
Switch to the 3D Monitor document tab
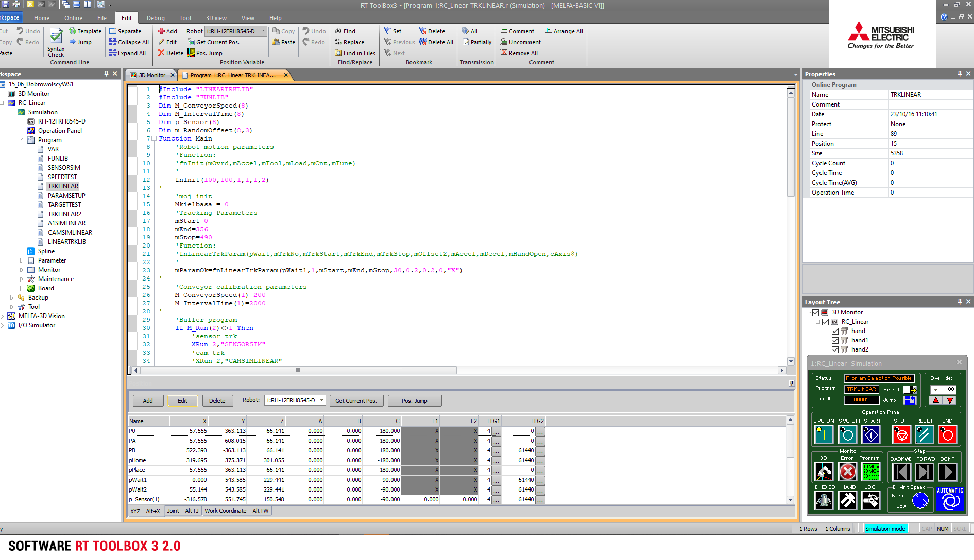click(x=152, y=75)
